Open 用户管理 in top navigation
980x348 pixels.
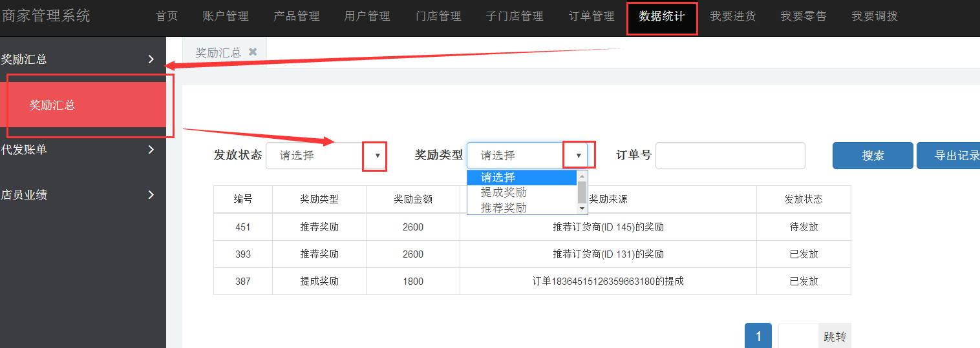click(x=367, y=17)
